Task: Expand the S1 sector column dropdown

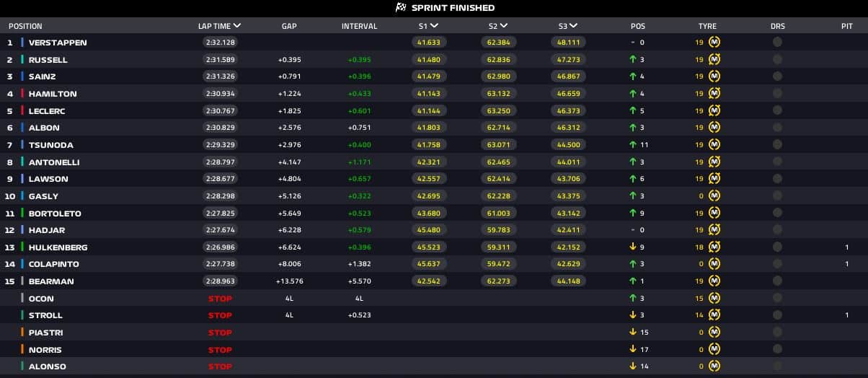Action: pyautogui.click(x=434, y=26)
